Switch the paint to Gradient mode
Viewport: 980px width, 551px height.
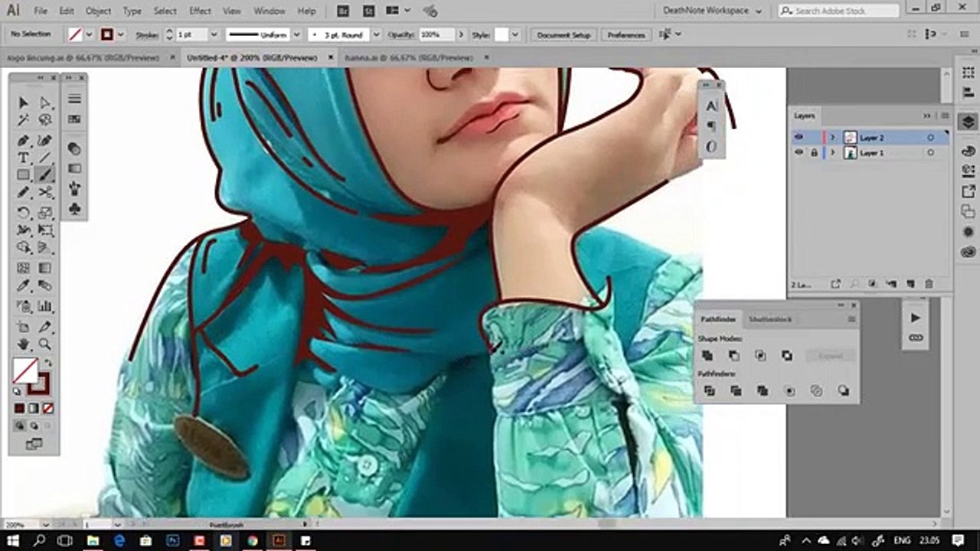[33, 409]
